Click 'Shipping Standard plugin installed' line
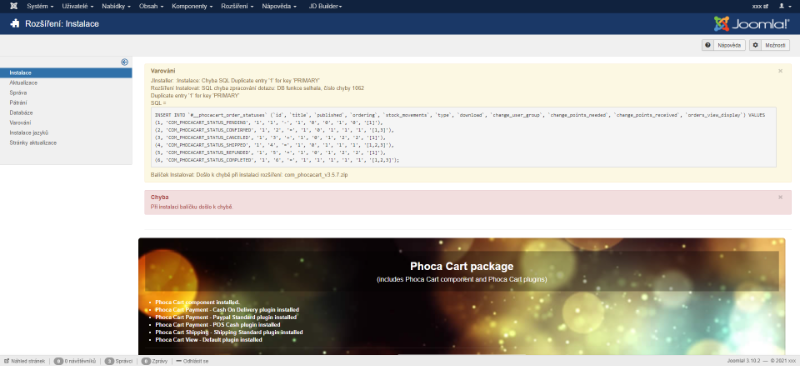The width and height of the screenshot is (800, 366). tap(229, 332)
